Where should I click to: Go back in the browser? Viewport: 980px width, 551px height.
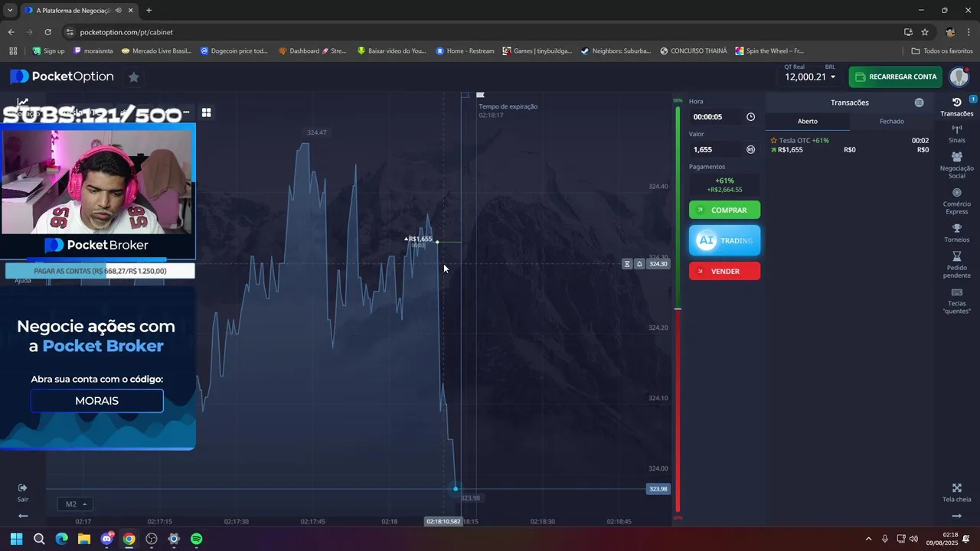pos(11,32)
